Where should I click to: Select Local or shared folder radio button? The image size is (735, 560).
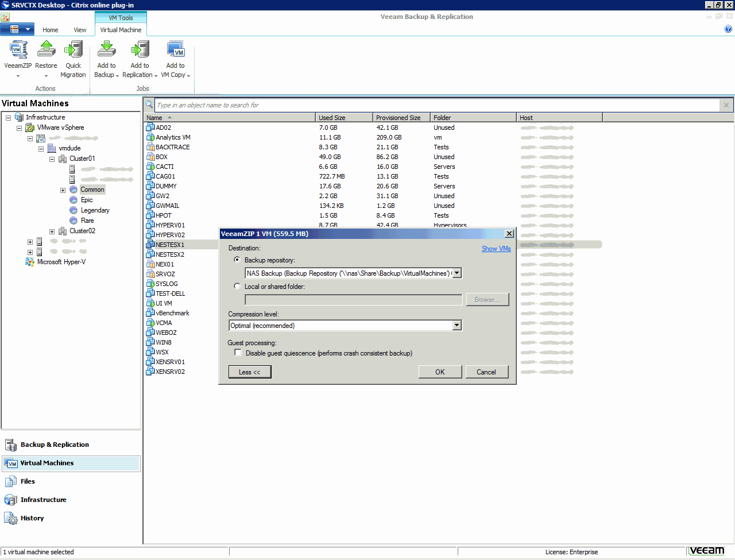237,286
